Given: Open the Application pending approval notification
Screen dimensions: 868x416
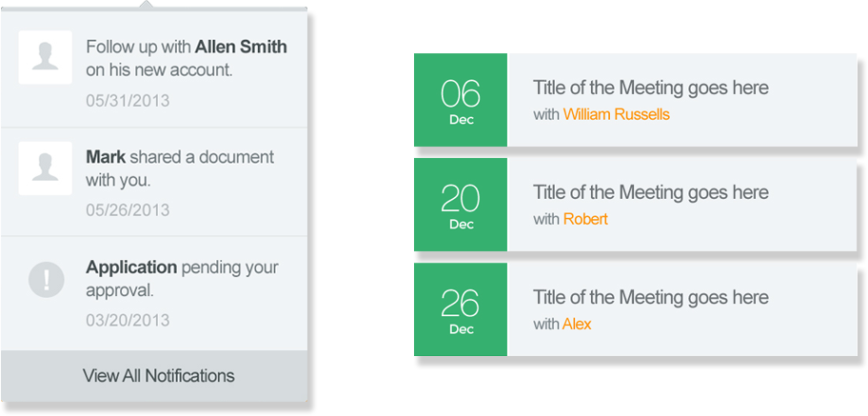Looking at the screenshot, I should coord(182,279).
